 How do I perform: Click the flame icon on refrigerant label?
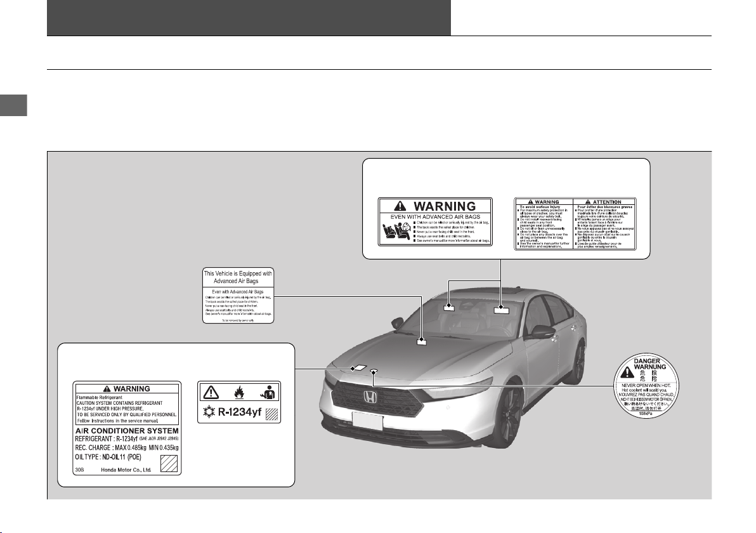pos(238,392)
